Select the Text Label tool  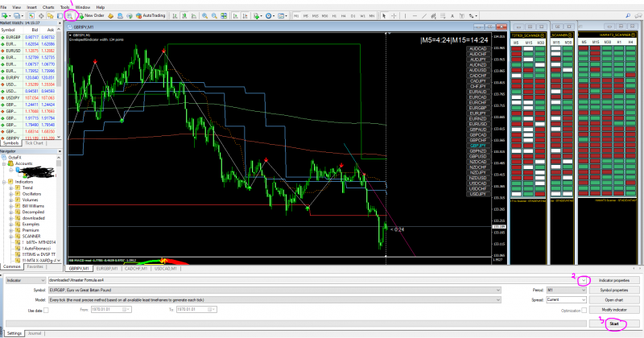click(462, 15)
